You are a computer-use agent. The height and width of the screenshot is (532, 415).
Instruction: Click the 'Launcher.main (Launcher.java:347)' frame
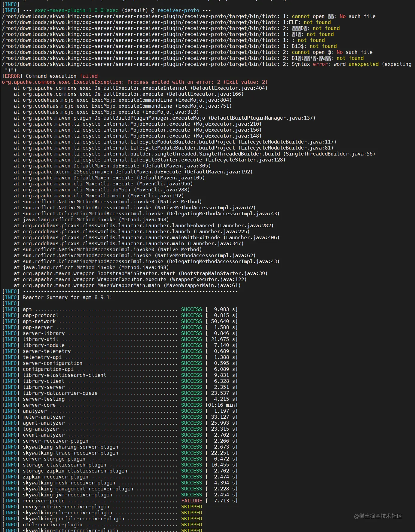[194, 243]
